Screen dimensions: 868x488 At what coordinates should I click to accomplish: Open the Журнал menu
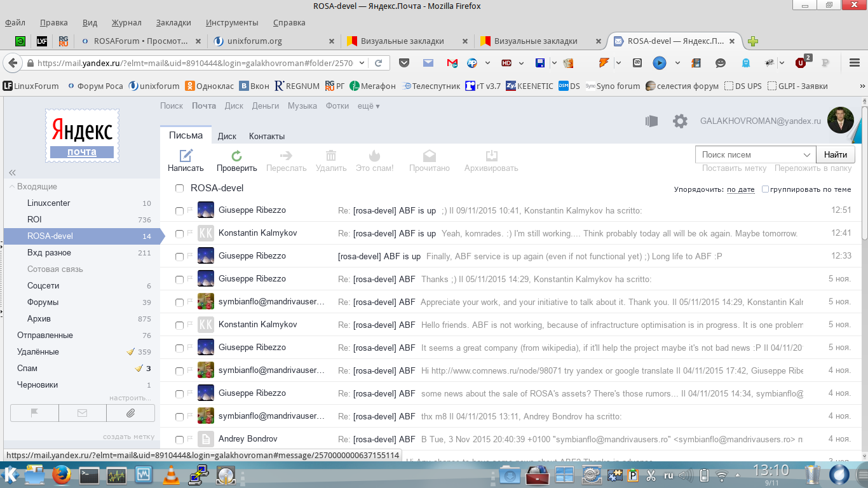pyautogui.click(x=126, y=22)
